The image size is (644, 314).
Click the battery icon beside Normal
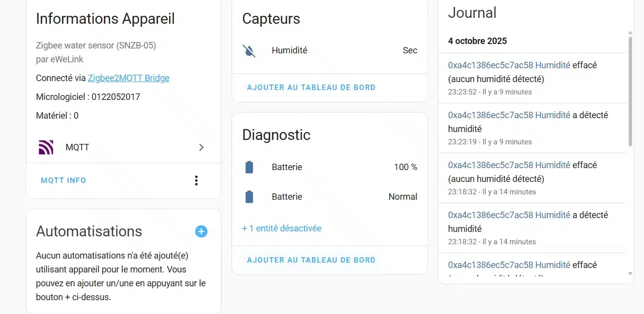[249, 197]
